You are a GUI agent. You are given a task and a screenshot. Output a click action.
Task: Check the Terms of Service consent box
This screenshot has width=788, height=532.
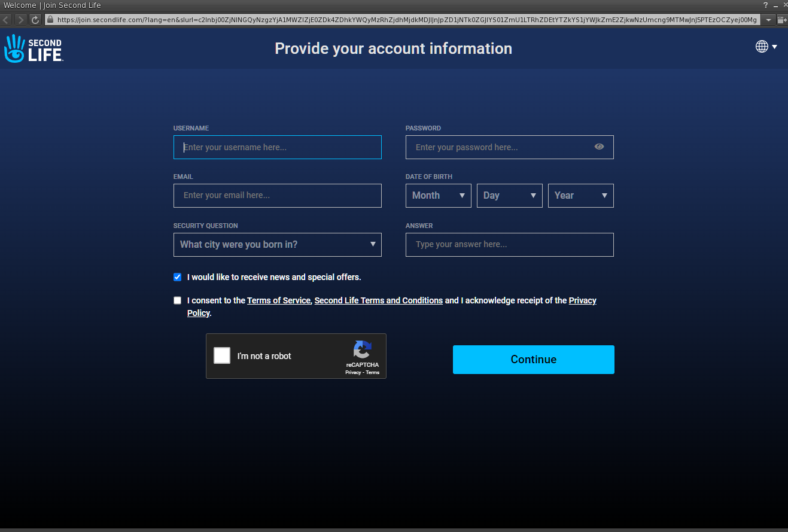pos(177,300)
